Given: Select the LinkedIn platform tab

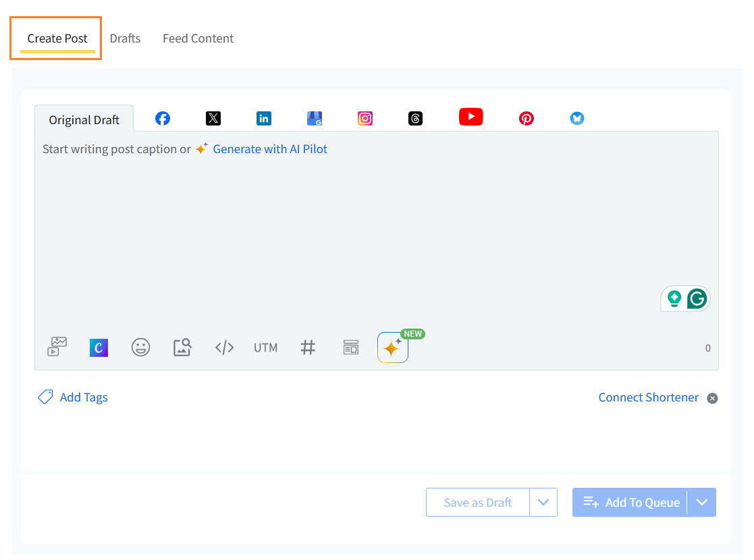Looking at the screenshot, I should (x=264, y=118).
